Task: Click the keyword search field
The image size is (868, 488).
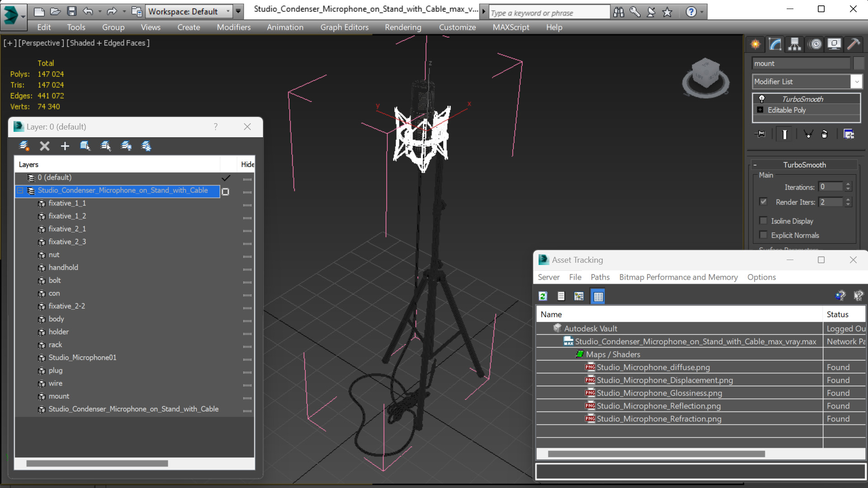Action: click(549, 13)
